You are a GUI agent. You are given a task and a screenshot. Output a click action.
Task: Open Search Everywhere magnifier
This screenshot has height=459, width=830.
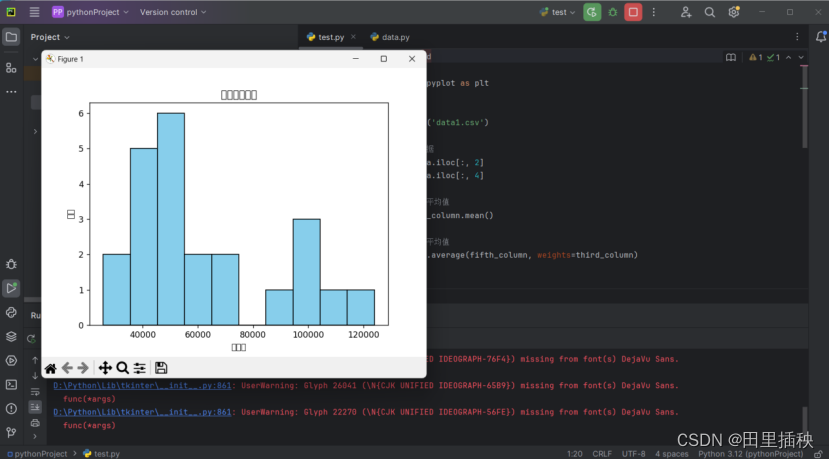coord(710,12)
